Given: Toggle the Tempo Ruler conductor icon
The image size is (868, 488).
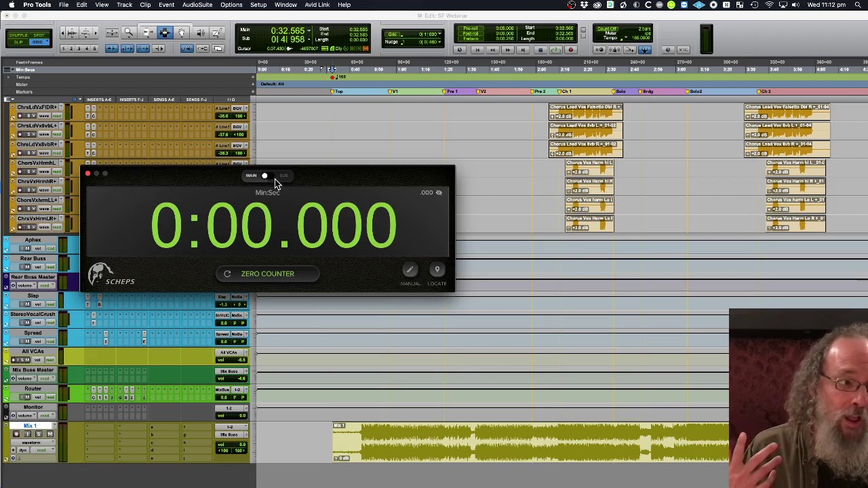Looking at the screenshot, I should pyautogui.click(x=645, y=49).
